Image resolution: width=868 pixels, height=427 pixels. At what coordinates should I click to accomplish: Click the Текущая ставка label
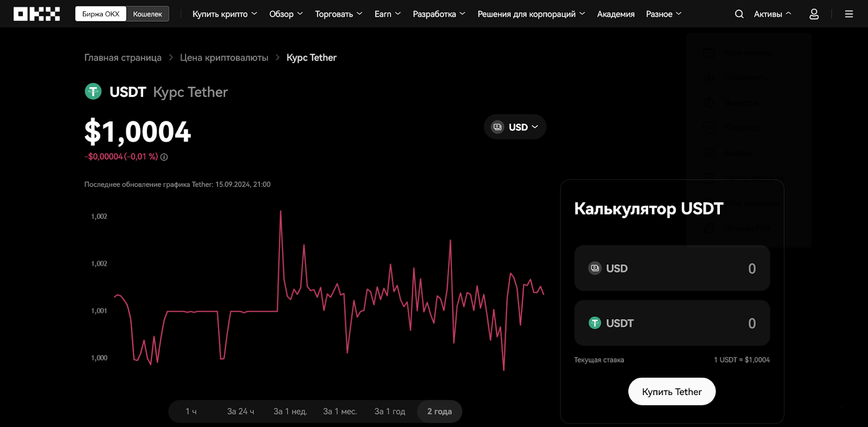599,360
